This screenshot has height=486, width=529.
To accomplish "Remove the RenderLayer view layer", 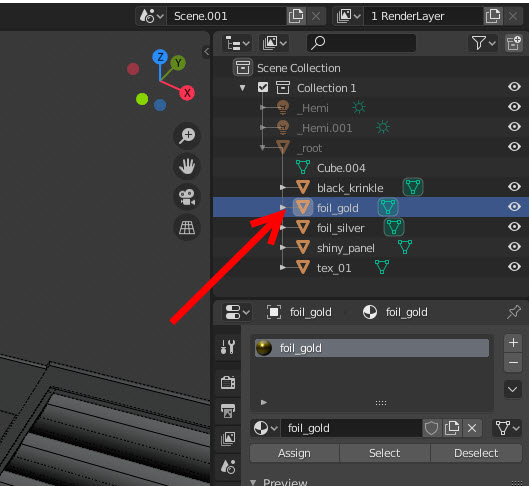I will (513, 16).
